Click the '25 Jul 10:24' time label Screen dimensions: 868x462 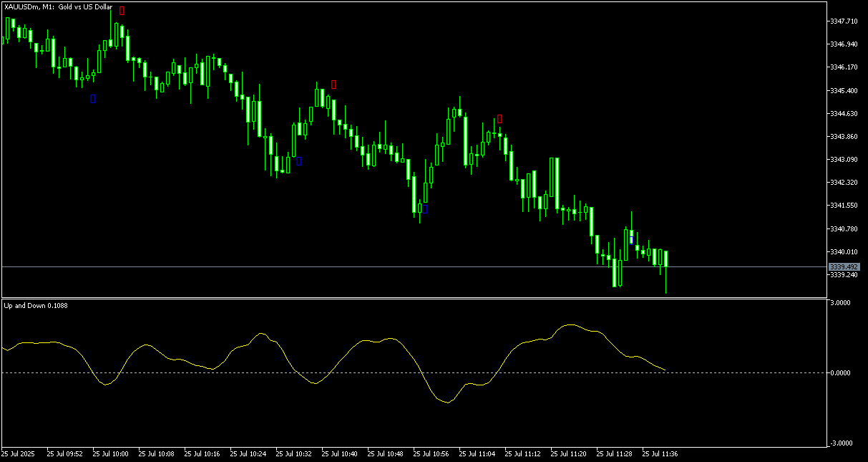[248, 454]
